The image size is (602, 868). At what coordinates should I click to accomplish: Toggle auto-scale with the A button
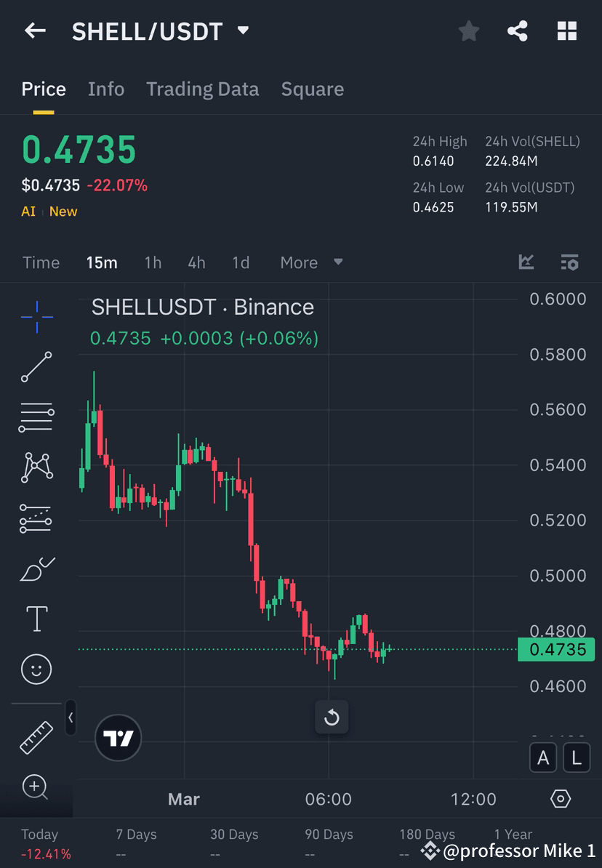click(543, 758)
